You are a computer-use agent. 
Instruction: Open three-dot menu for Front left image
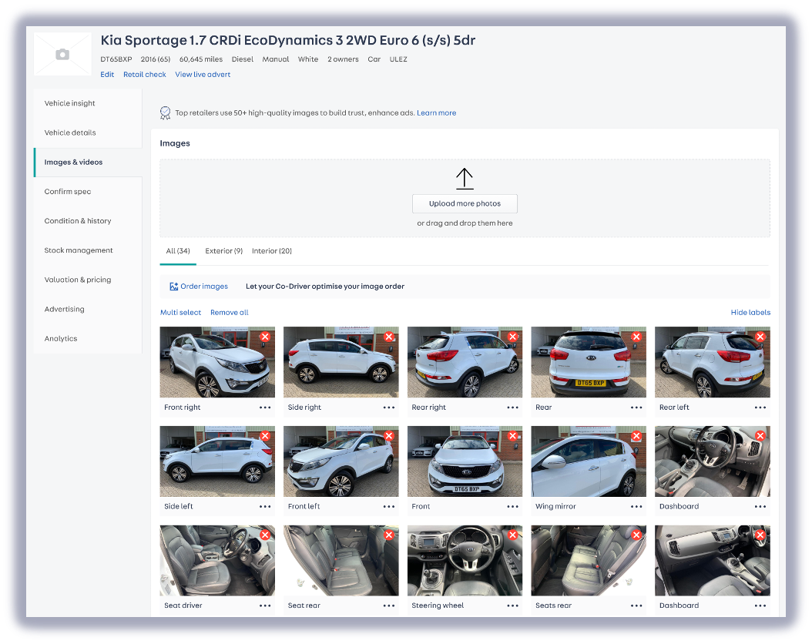tap(389, 506)
